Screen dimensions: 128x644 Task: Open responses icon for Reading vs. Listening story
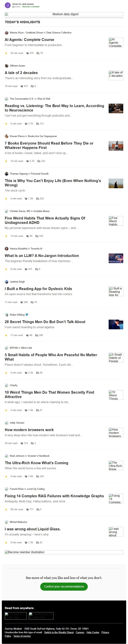(37, 124)
